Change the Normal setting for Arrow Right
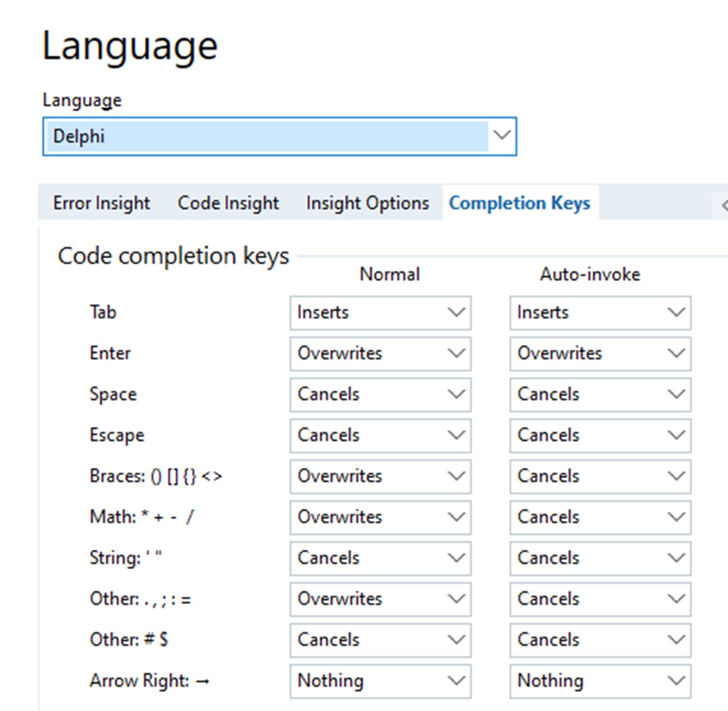728x711 pixels. click(x=380, y=681)
